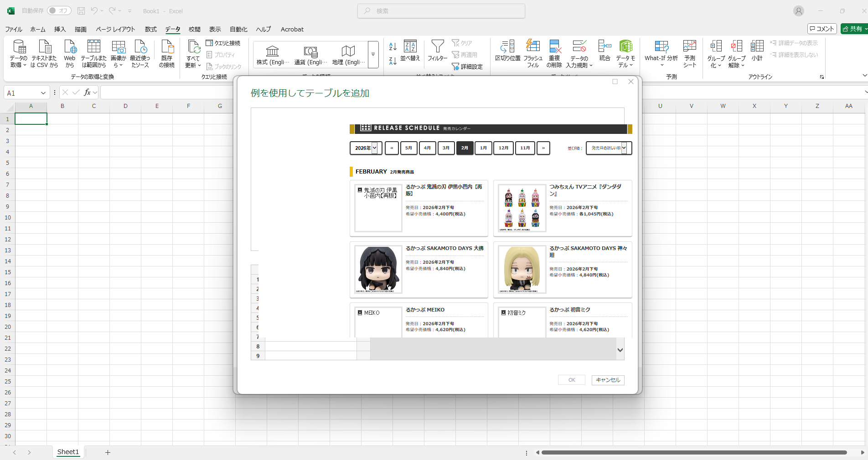The height and width of the screenshot is (460, 868).
Task: Open the Acrobat ribbon tab
Action: click(x=292, y=29)
